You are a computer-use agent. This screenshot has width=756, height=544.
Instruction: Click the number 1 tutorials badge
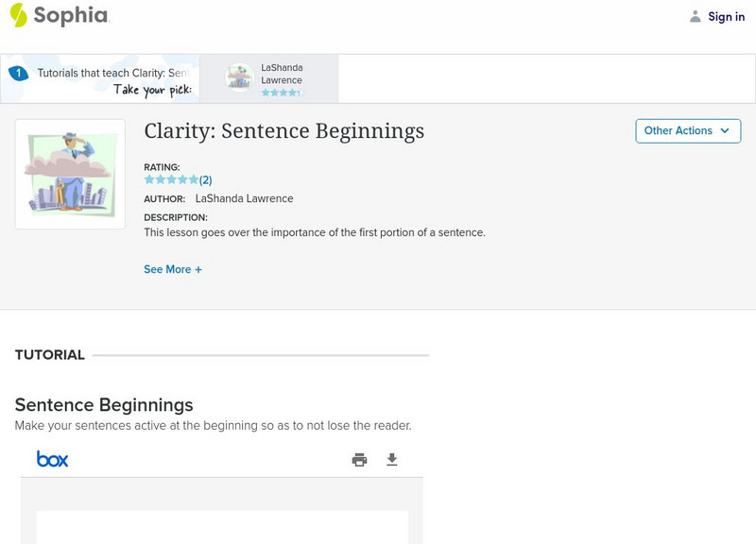click(x=18, y=73)
